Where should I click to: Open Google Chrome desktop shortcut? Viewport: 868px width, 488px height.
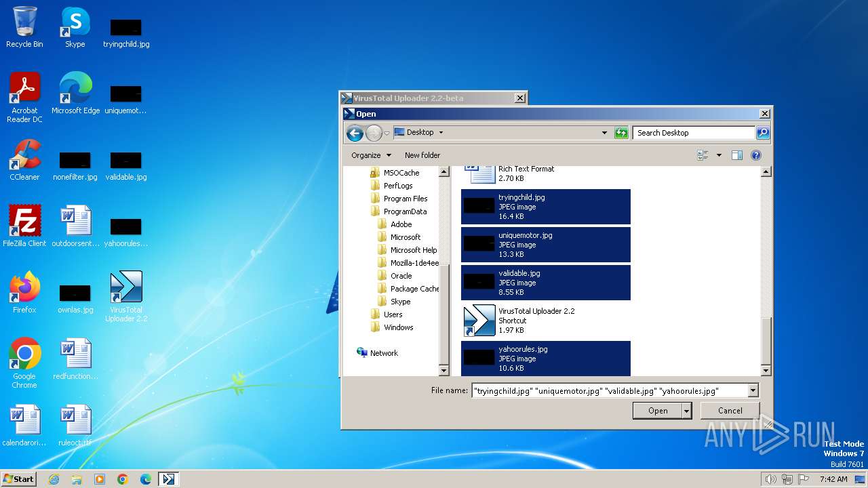click(24, 363)
